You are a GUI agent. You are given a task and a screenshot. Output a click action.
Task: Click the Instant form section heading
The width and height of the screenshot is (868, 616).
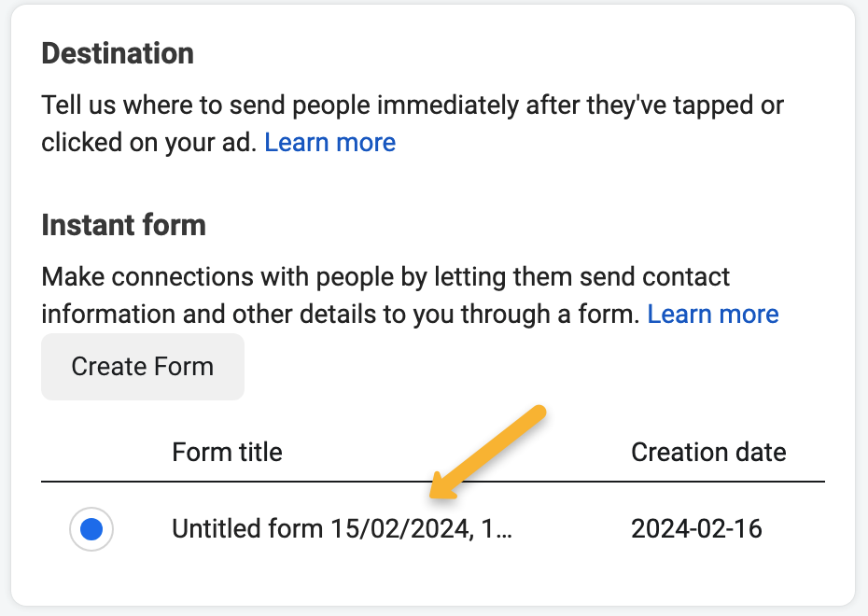point(123,225)
